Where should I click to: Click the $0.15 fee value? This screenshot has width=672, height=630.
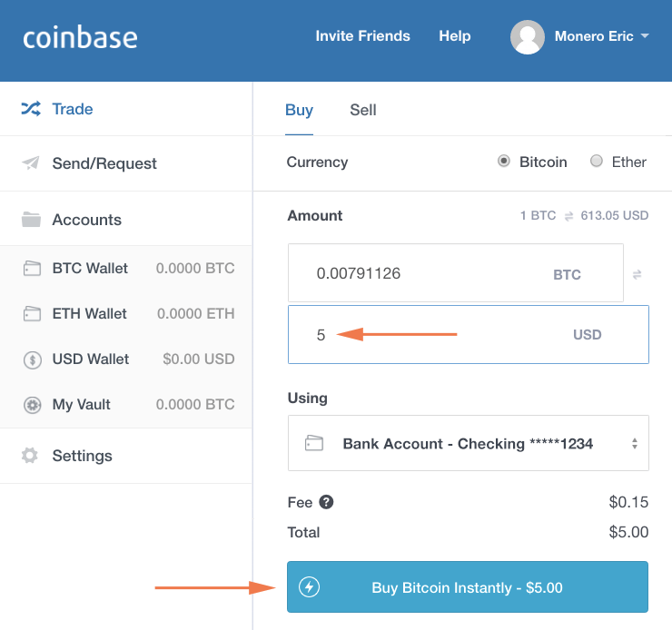tap(628, 502)
